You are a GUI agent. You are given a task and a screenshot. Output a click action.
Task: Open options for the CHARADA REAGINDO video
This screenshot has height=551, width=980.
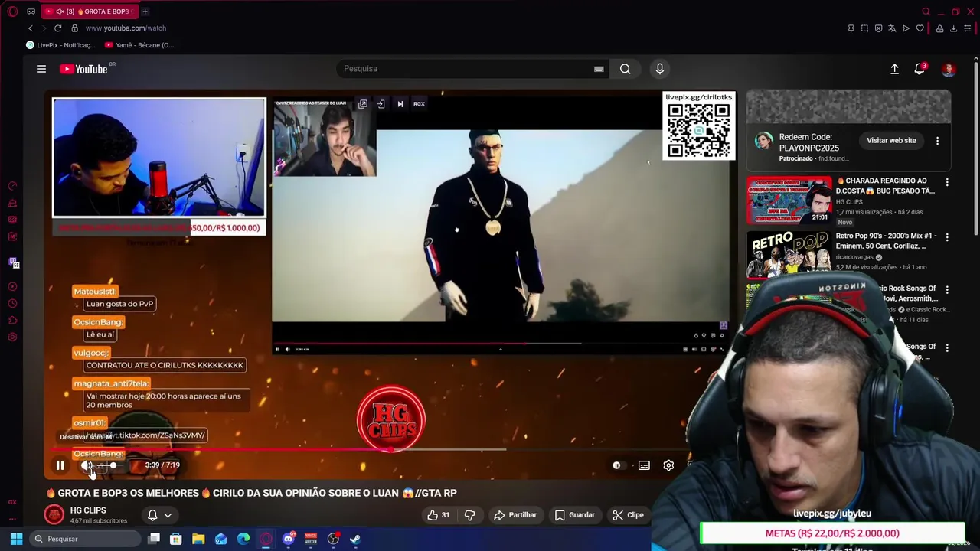pos(947,182)
